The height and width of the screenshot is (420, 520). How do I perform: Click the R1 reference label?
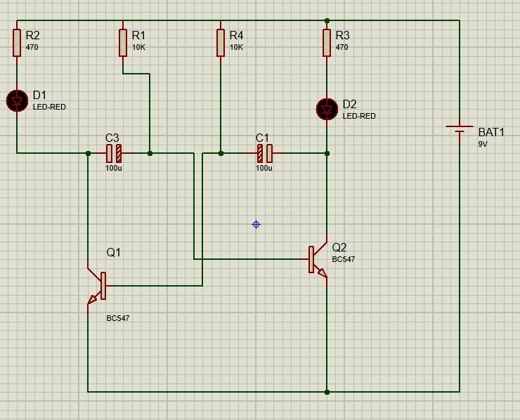tap(138, 35)
